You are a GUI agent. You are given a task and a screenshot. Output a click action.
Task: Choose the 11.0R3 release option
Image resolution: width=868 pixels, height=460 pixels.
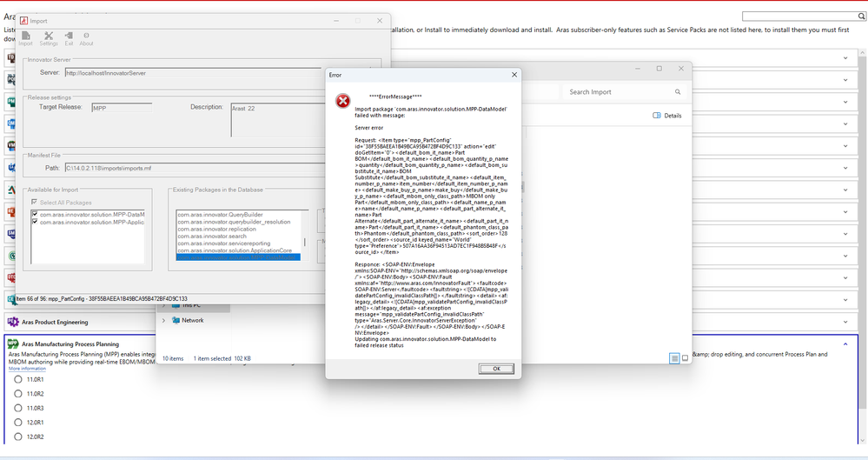tap(18, 408)
